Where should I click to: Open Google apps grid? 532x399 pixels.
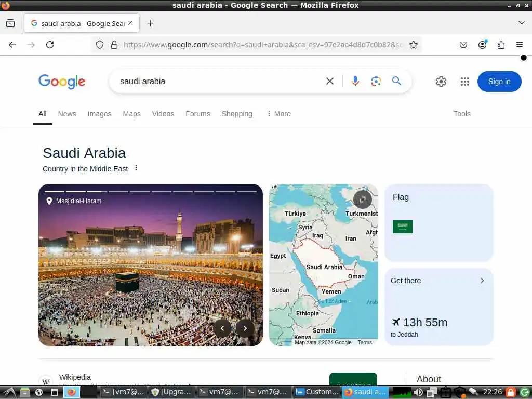pos(465,82)
